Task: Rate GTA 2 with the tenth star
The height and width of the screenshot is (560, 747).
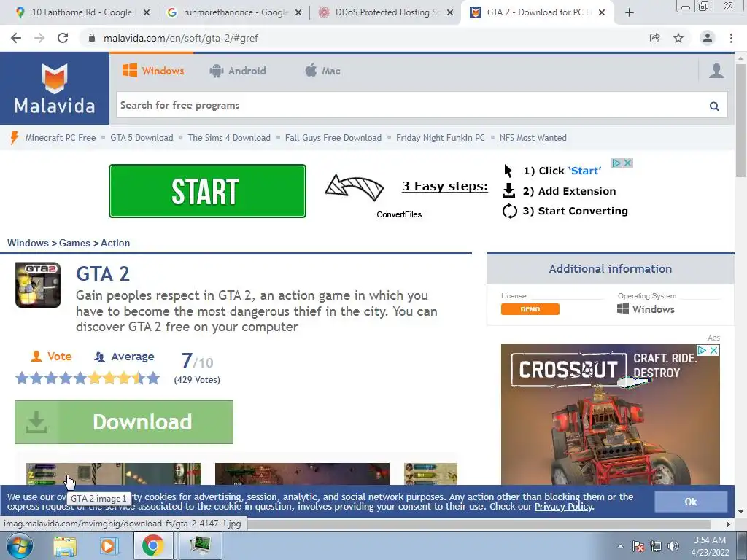Action: [x=153, y=378]
